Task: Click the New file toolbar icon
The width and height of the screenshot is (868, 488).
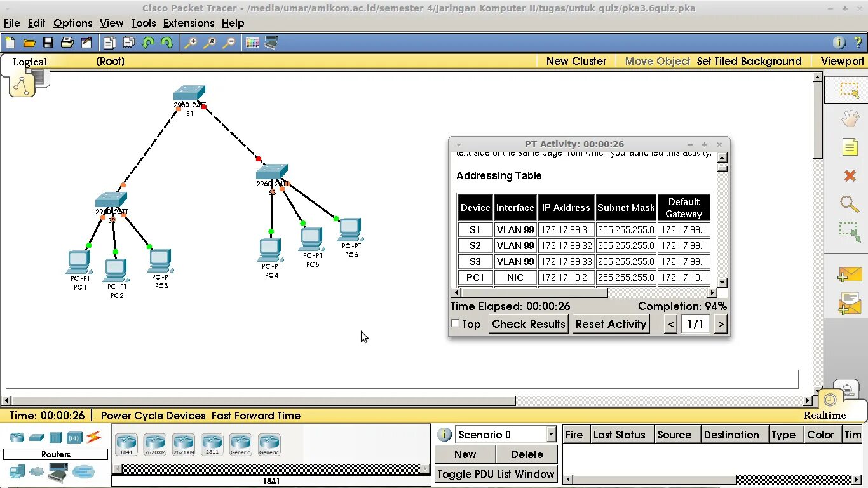Action: [x=10, y=43]
